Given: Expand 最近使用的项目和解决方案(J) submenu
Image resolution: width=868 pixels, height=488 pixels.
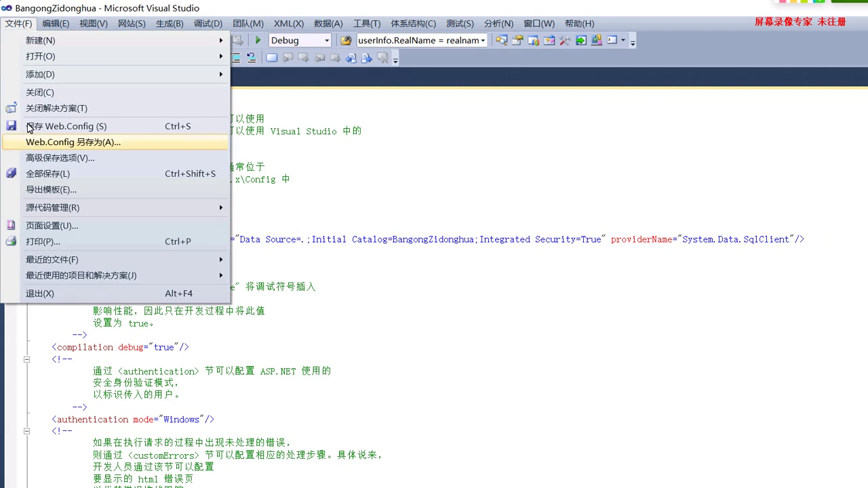Looking at the screenshot, I should [x=115, y=275].
